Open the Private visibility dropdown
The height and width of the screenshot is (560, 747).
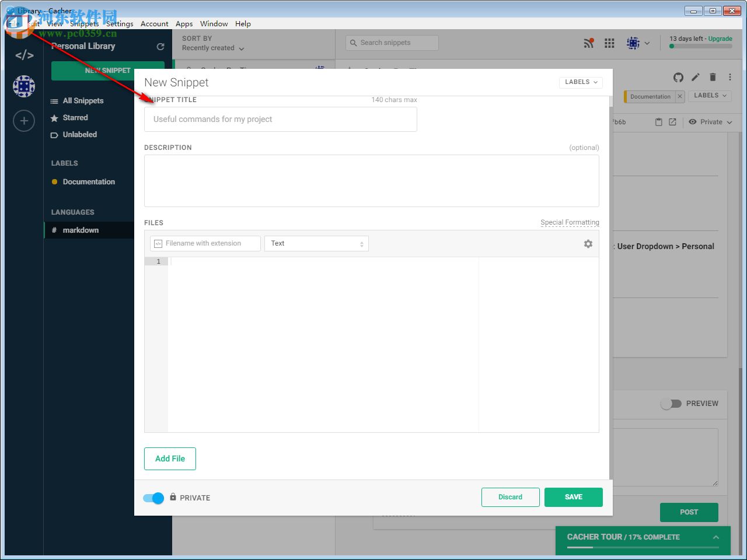tap(710, 122)
